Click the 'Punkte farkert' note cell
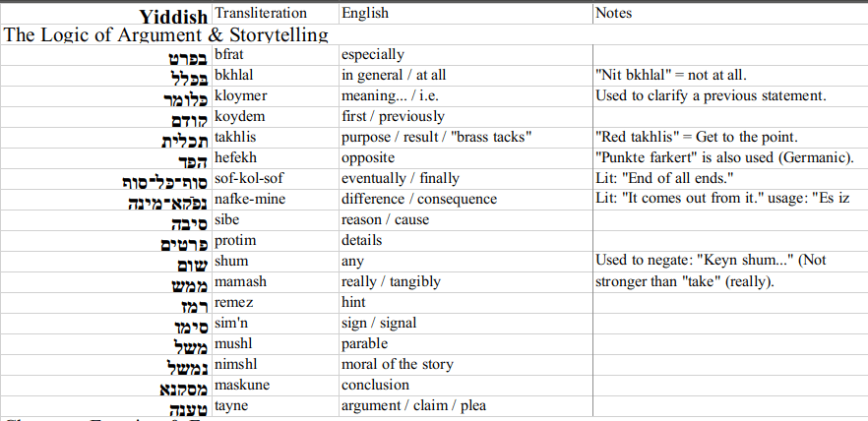 pyautogui.click(x=724, y=157)
